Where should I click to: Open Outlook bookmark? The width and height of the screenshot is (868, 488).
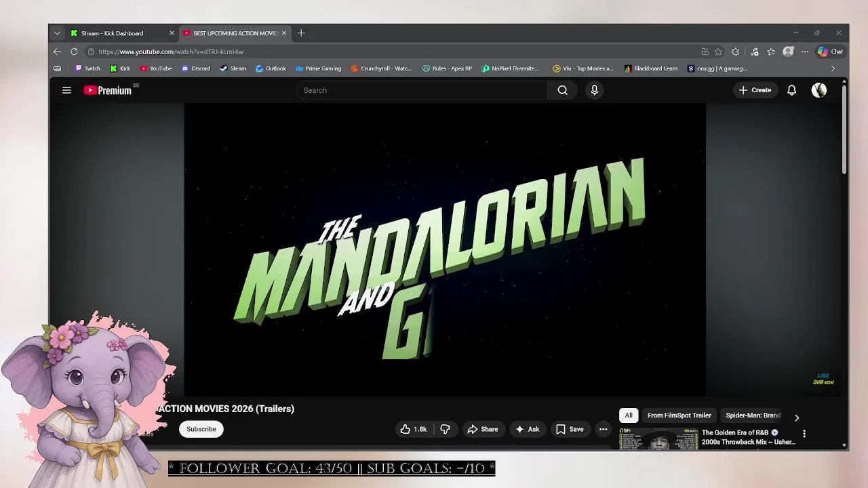coord(271,68)
